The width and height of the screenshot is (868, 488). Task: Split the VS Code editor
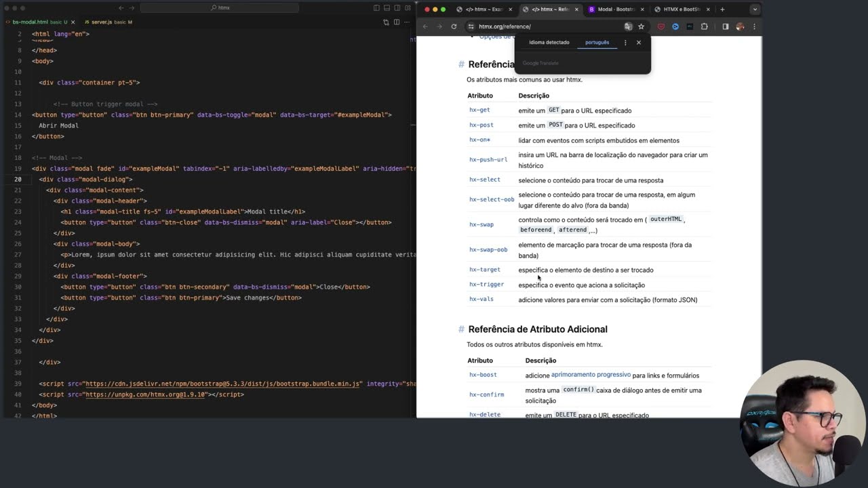click(395, 22)
